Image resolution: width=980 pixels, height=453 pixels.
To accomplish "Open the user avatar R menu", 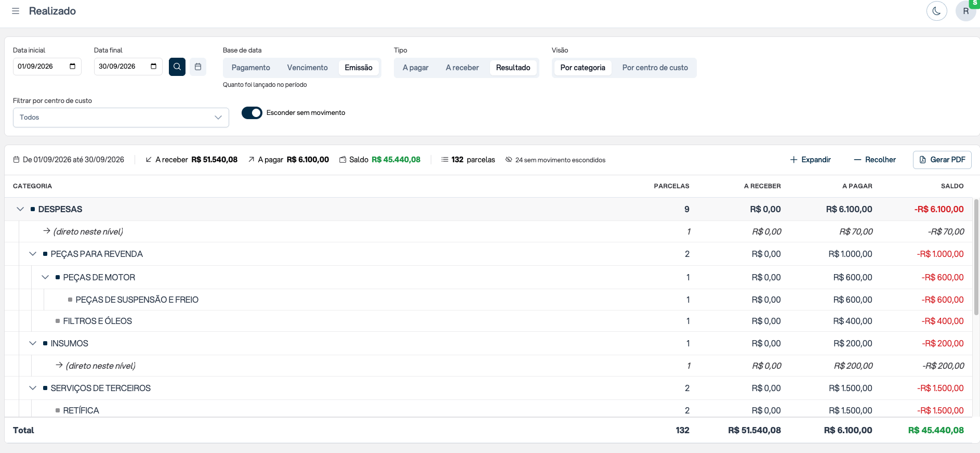I will [966, 11].
